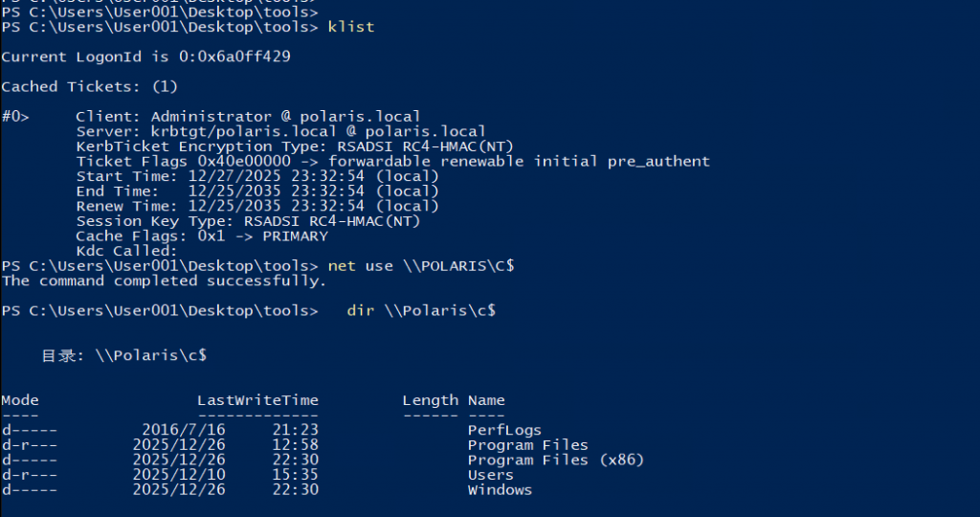Image resolution: width=980 pixels, height=517 pixels.
Task: Click the PerfLogs directory entry
Action: coord(504,430)
